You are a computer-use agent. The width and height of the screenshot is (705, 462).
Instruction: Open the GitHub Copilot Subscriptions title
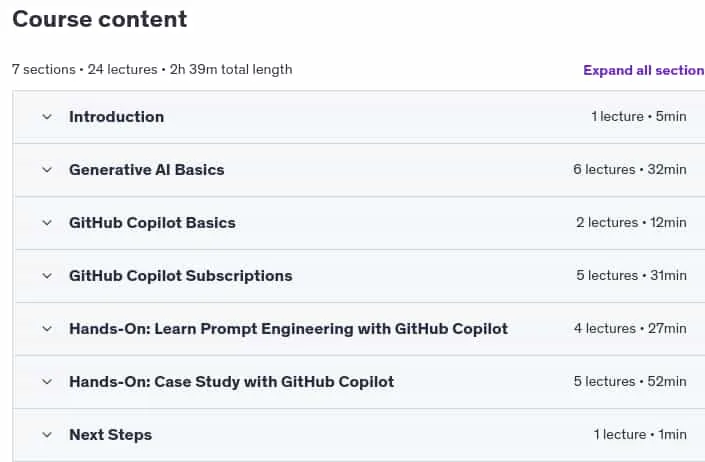click(x=181, y=276)
